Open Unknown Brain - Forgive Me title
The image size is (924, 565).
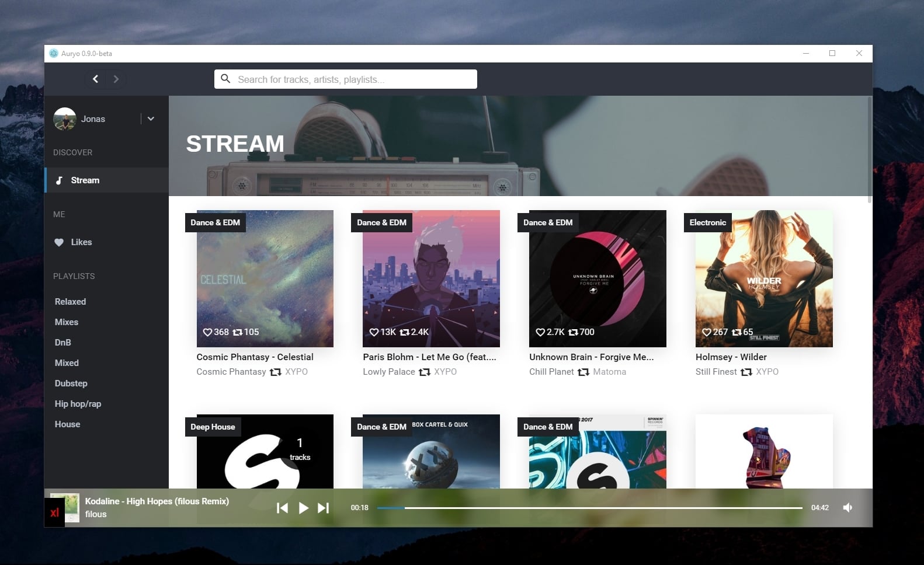591,357
